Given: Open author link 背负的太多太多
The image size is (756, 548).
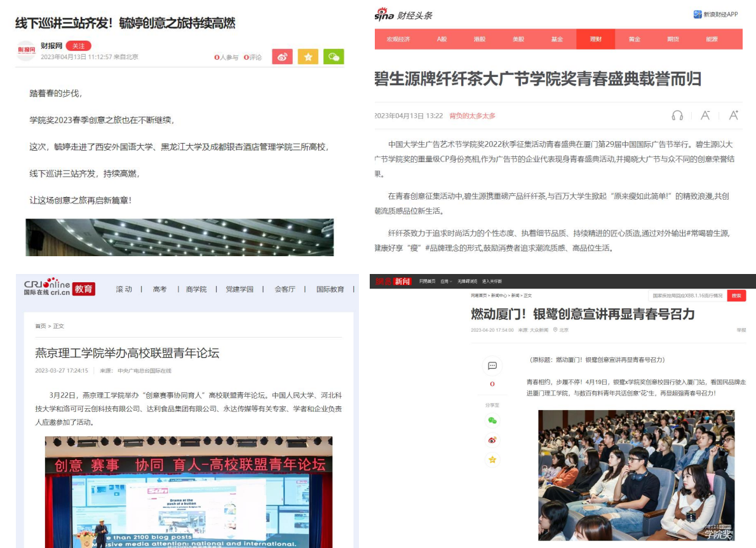Looking at the screenshot, I should pos(472,116).
